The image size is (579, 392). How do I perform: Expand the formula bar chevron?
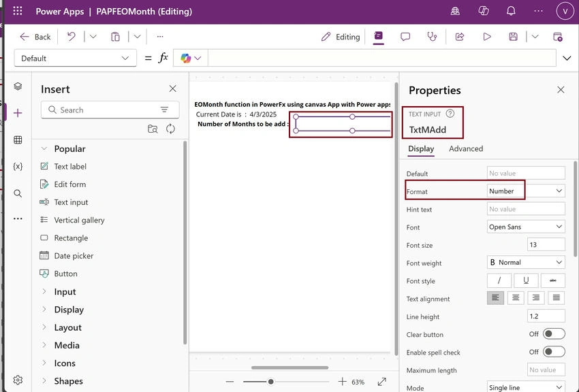[x=567, y=59]
